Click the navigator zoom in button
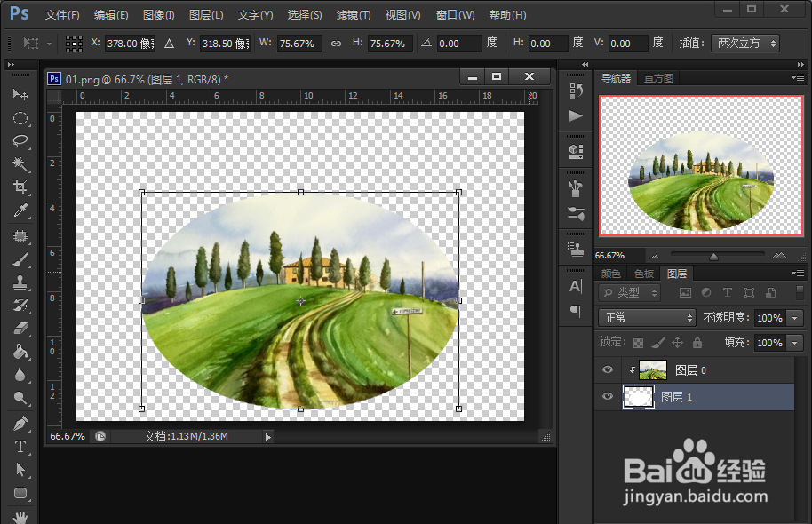The image size is (812, 524). tap(779, 255)
